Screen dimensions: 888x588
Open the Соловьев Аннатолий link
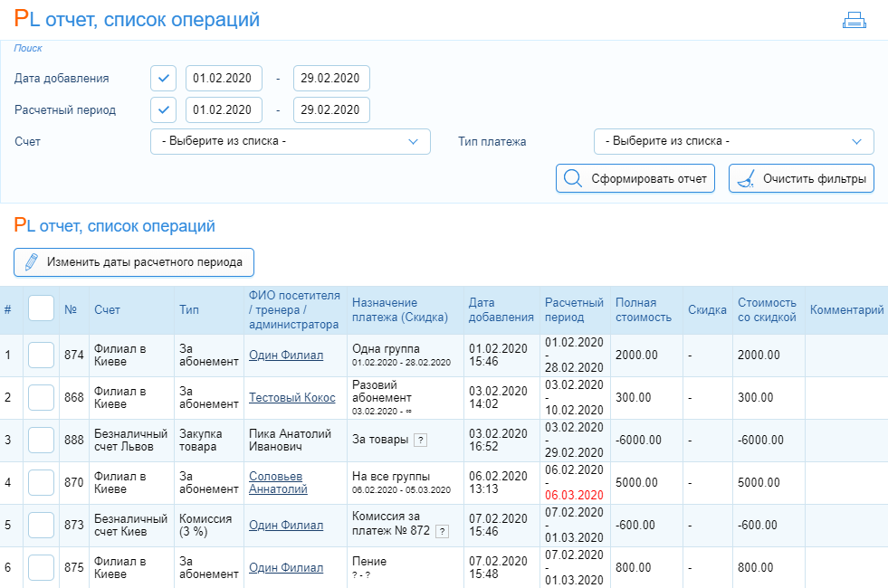tap(278, 482)
